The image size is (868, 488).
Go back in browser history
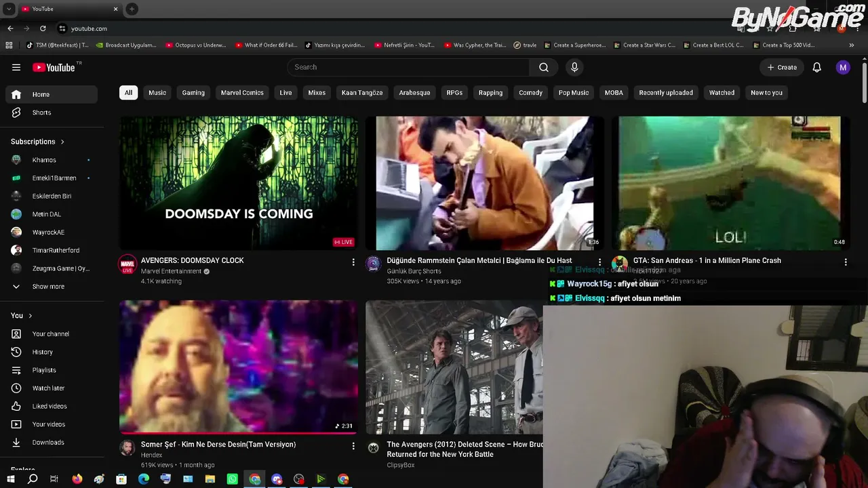tap(10, 28)
